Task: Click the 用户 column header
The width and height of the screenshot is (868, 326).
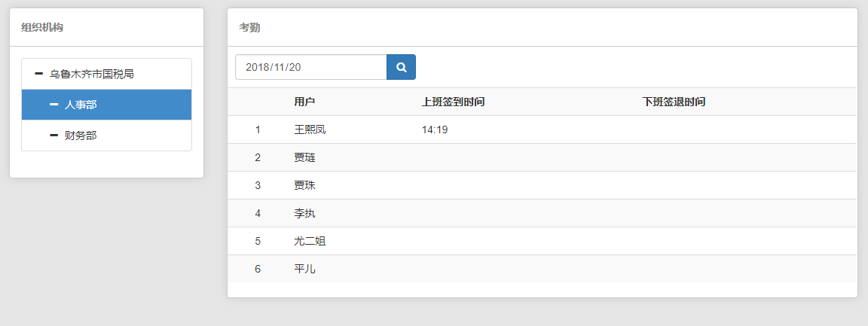Action: tap(304, 102)
